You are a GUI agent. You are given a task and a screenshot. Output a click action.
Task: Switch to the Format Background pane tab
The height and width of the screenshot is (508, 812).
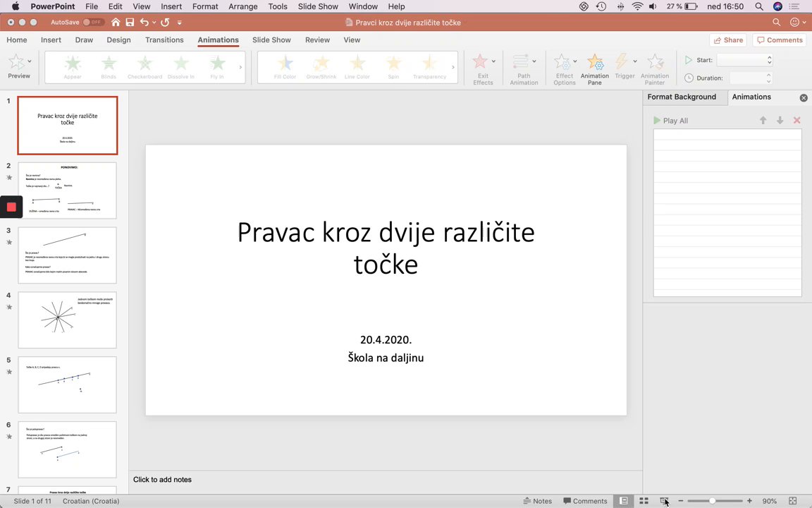(682, 97)
